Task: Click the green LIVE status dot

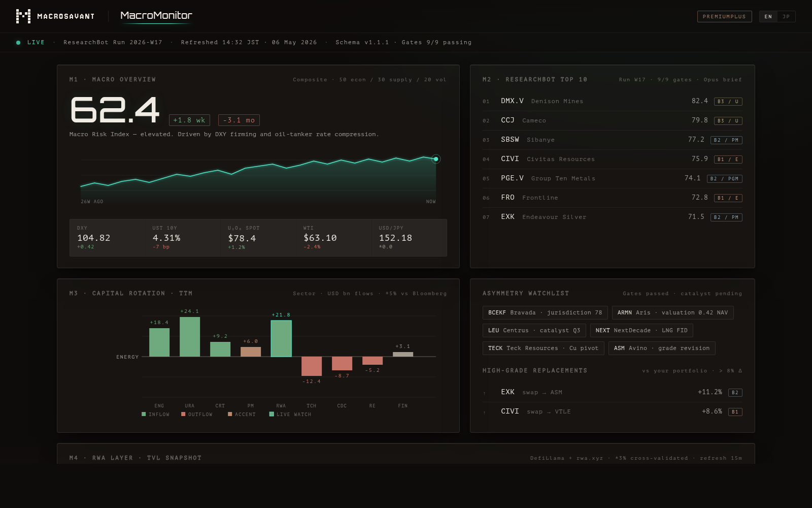Action: (18, 43)
